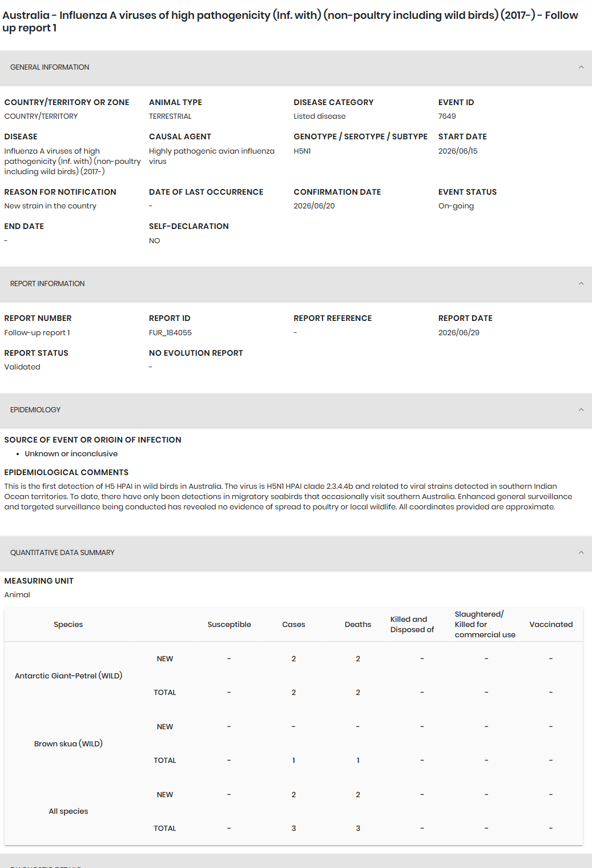Collapse the General Information section chevron
Screen dimensions: 592x868
click(x=581, y=67)
